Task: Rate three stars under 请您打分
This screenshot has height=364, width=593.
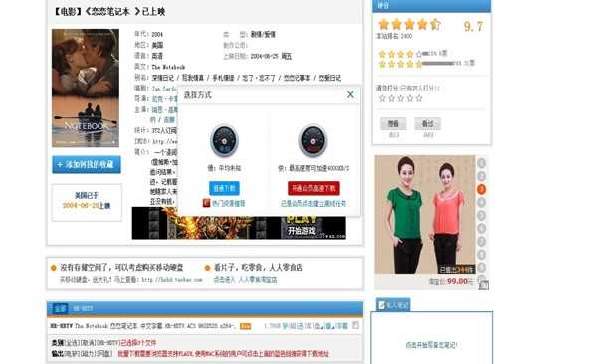Action: click(x=401, y=99)
